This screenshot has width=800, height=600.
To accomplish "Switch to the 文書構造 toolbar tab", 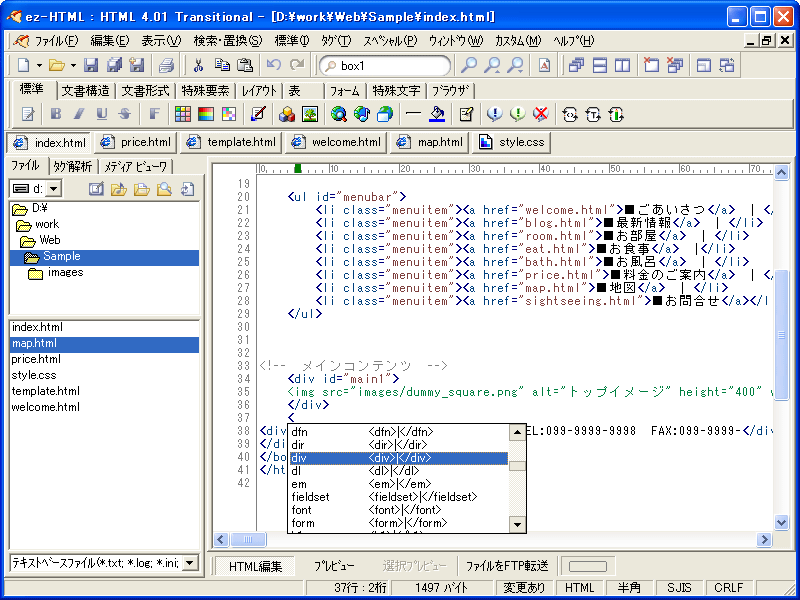I will click(85, 91).
